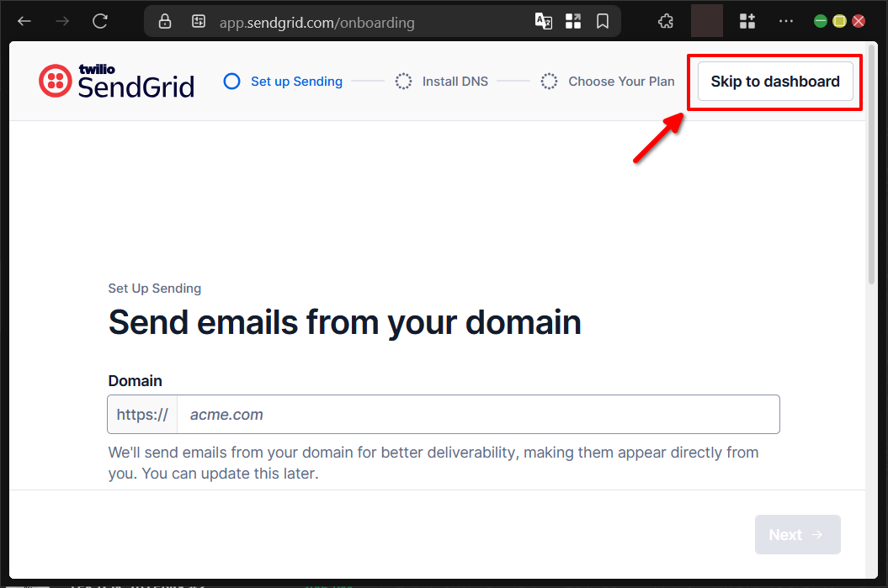888x588 pixels.
Task: Click the bookmark icon in the address bar
Action: 603,20
